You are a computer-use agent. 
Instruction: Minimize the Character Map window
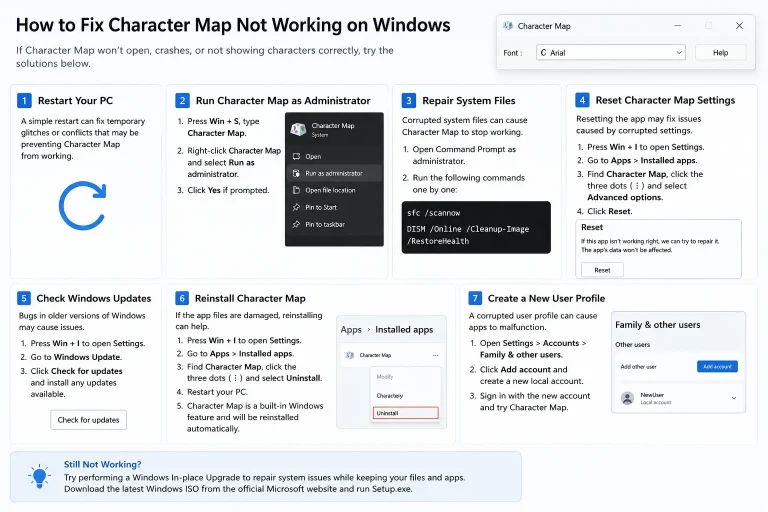tap(677, 25)
